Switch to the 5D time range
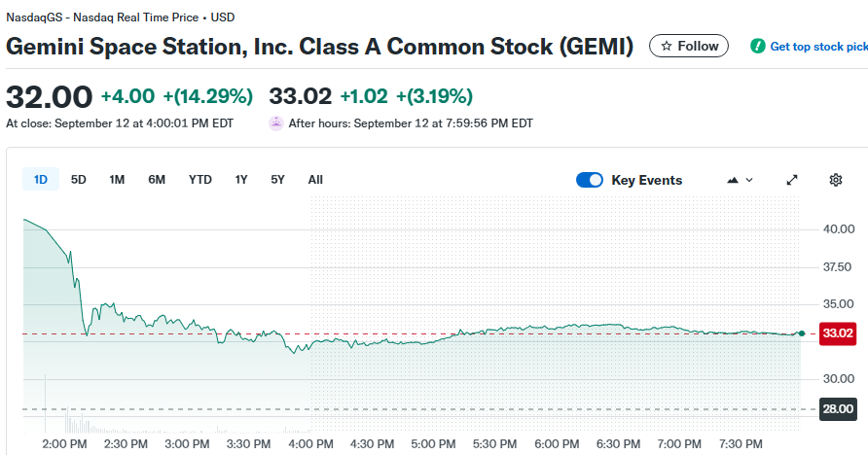Screen dimensions: 868x455 [x=79, y=180]
